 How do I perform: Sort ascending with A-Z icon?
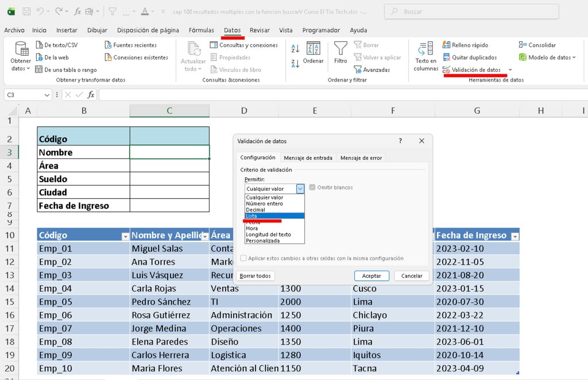coord(296,49)
